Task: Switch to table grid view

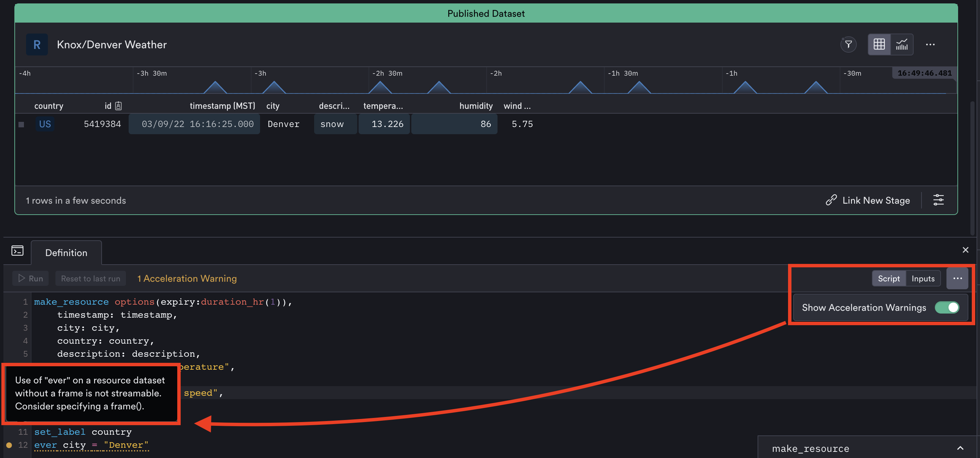Action: tap(879, 44)
